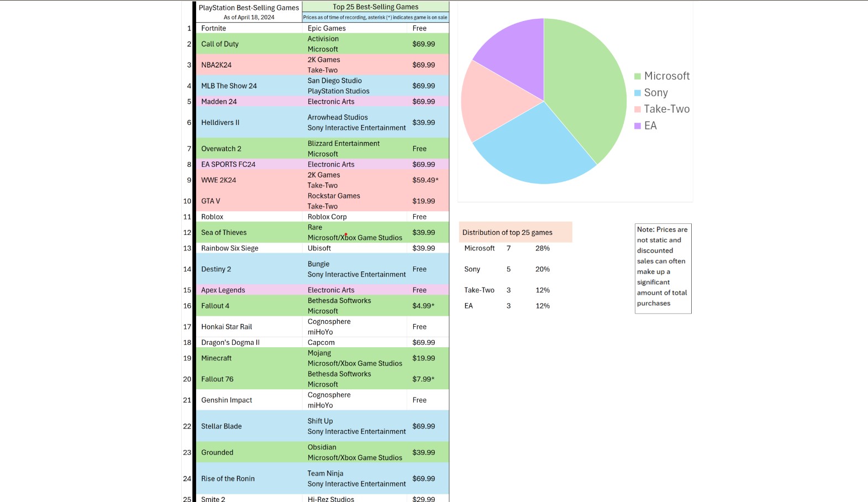Click the '$59.49*' price for WWE 2K24

tap(425, 180)
